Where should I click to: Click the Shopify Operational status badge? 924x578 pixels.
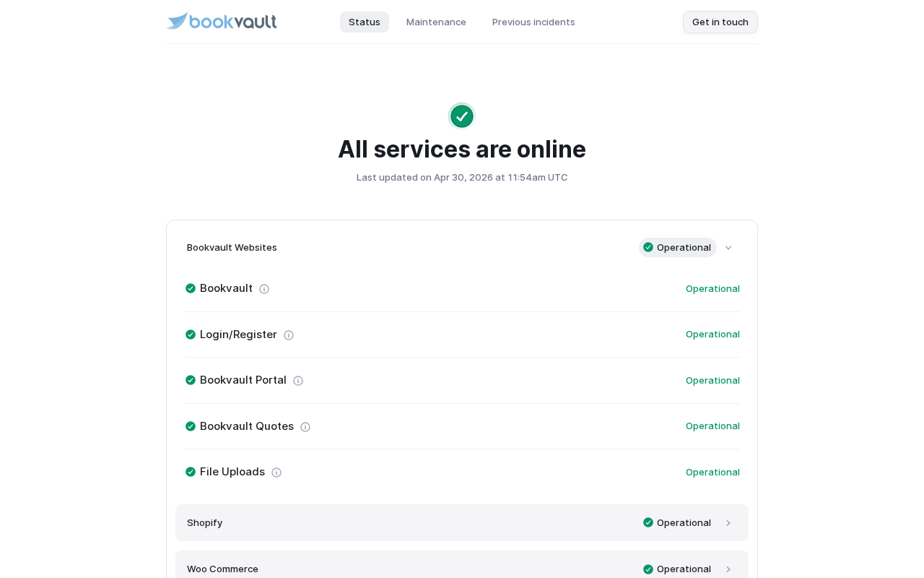coord(678,522)
